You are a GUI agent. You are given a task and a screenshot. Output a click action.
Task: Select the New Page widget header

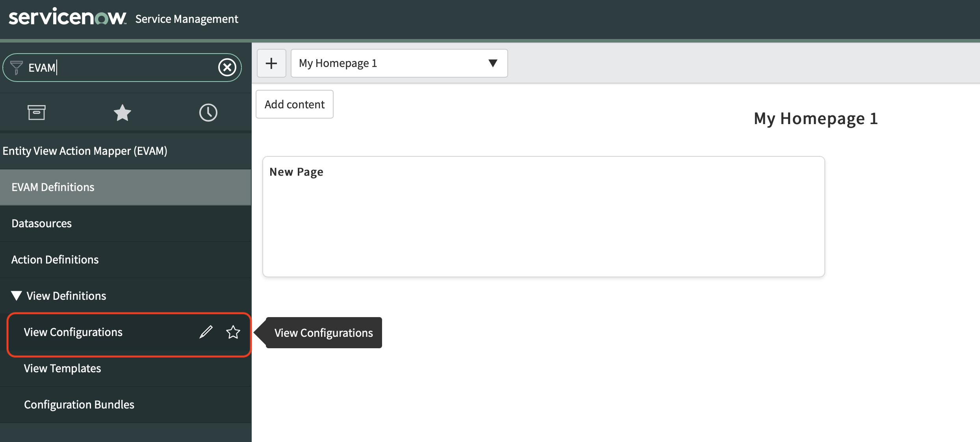click(x=296, y=171)
